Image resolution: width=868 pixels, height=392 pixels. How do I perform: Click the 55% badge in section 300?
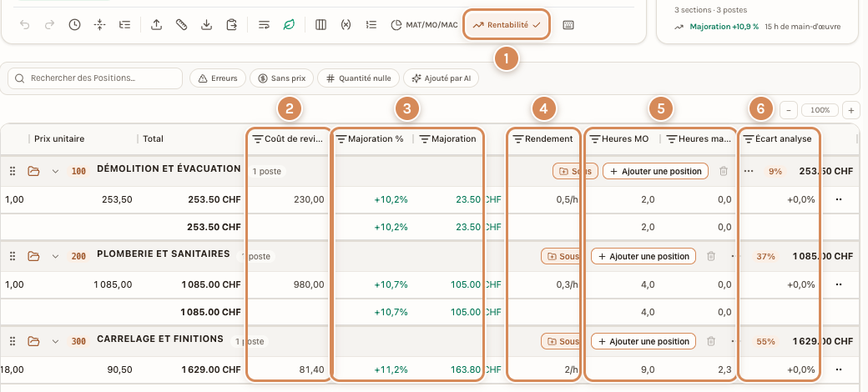click(765, 341)
